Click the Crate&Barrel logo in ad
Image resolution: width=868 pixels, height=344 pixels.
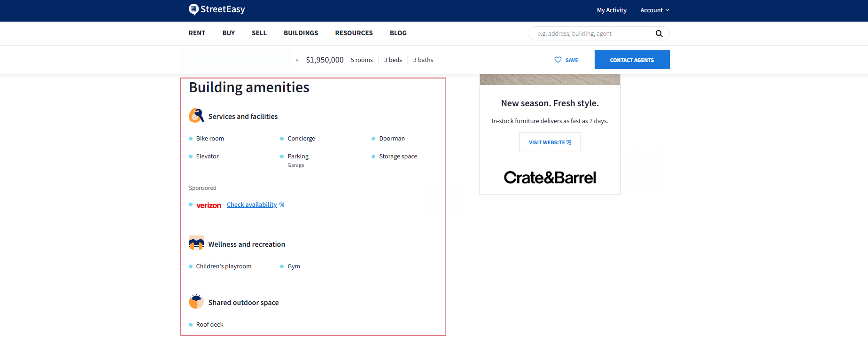550,177
